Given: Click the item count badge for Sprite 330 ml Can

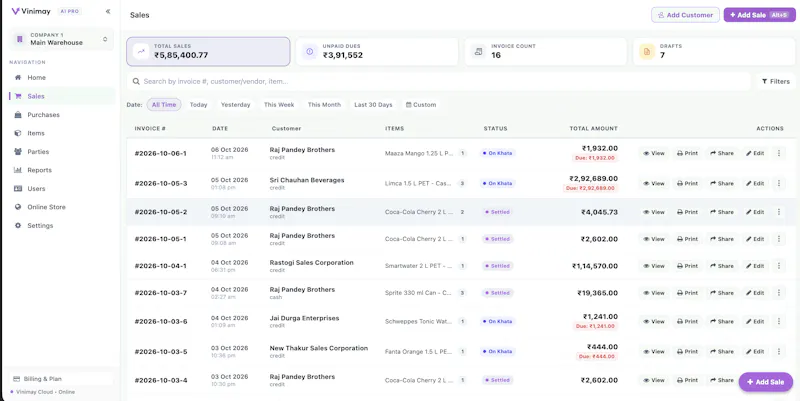Looking at the screenshot, I should coord(462,293).
